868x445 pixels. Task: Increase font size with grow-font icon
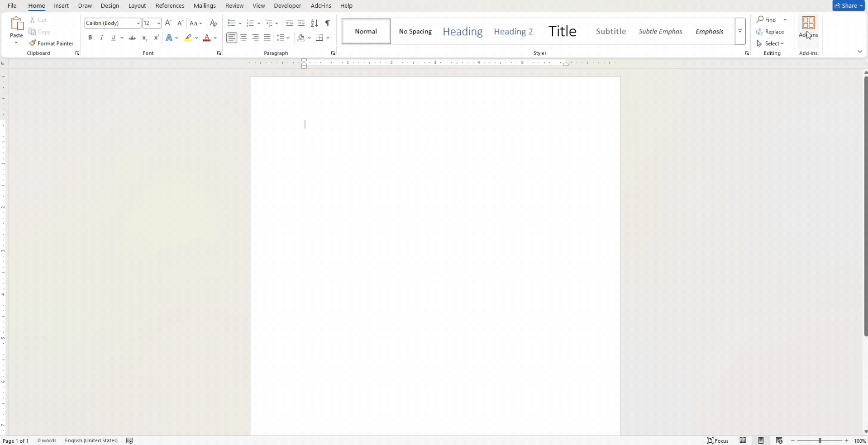pyautogui.click(x=168, y=23)
